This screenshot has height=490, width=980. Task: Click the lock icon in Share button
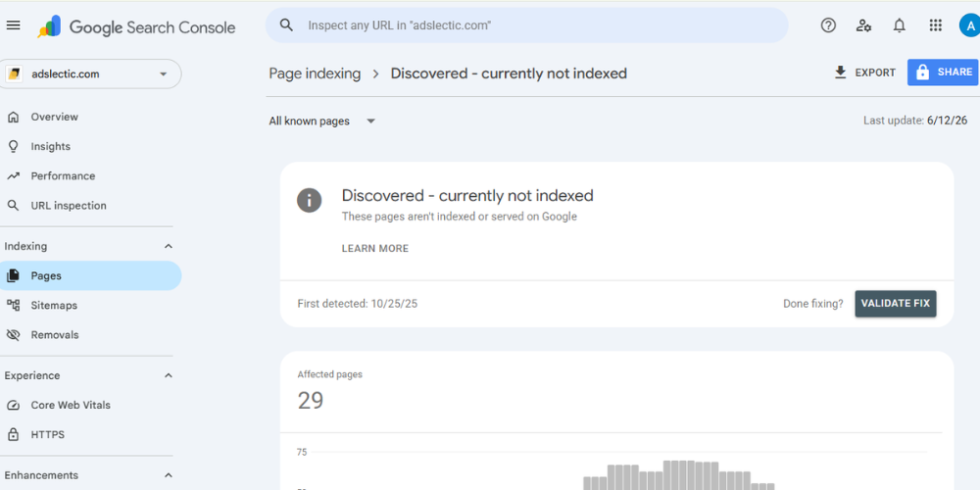click(922, 73)
